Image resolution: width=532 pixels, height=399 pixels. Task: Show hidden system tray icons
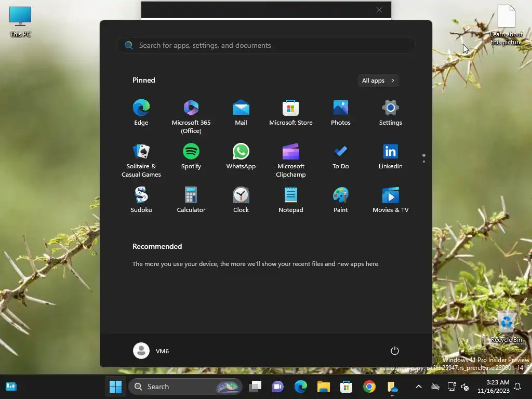pos(419,387)
